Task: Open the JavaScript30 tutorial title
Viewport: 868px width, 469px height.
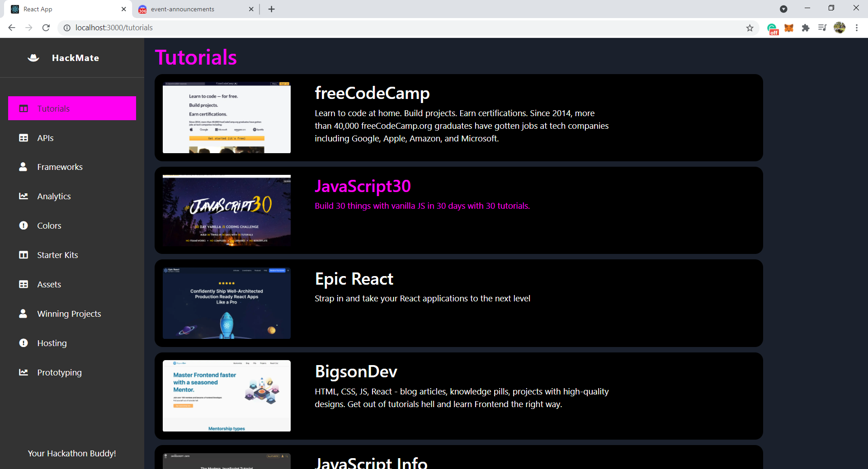Action: pos(363,186)
